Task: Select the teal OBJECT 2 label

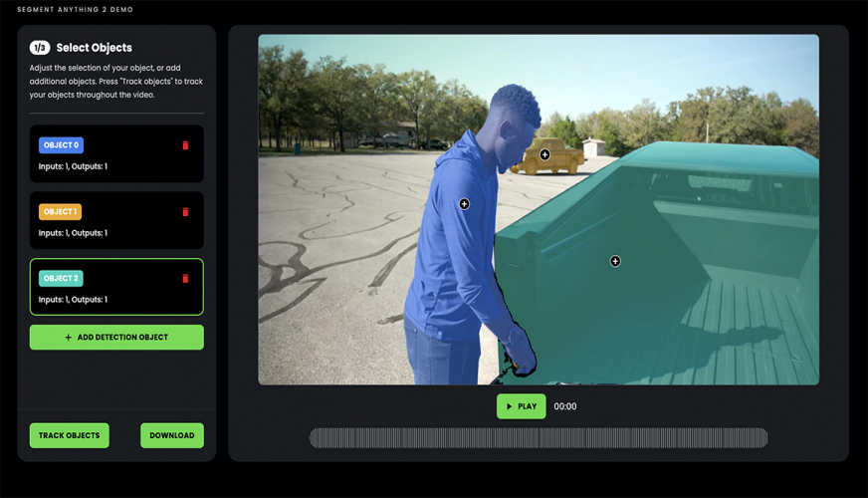Action: (61, 278)
